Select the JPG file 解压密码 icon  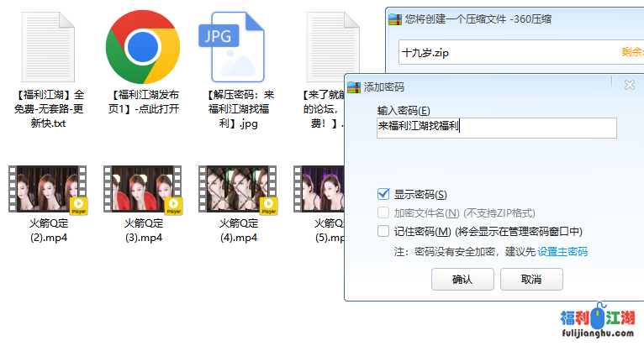237,46
